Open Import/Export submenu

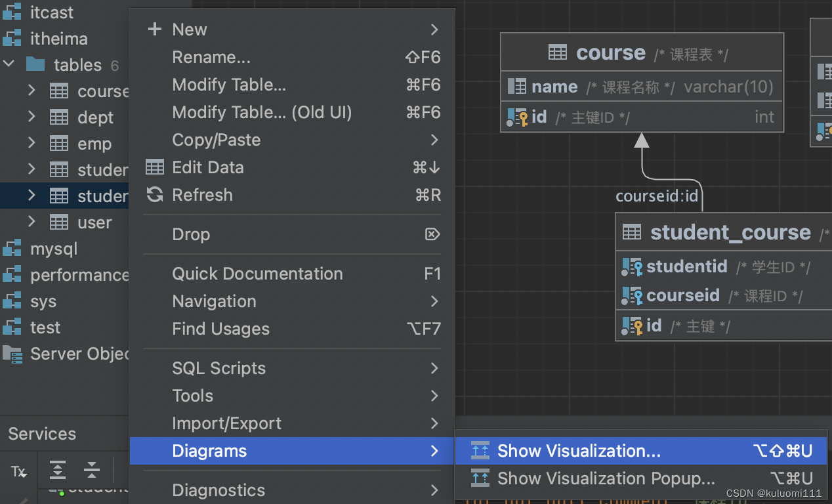[x=292, y=423]
